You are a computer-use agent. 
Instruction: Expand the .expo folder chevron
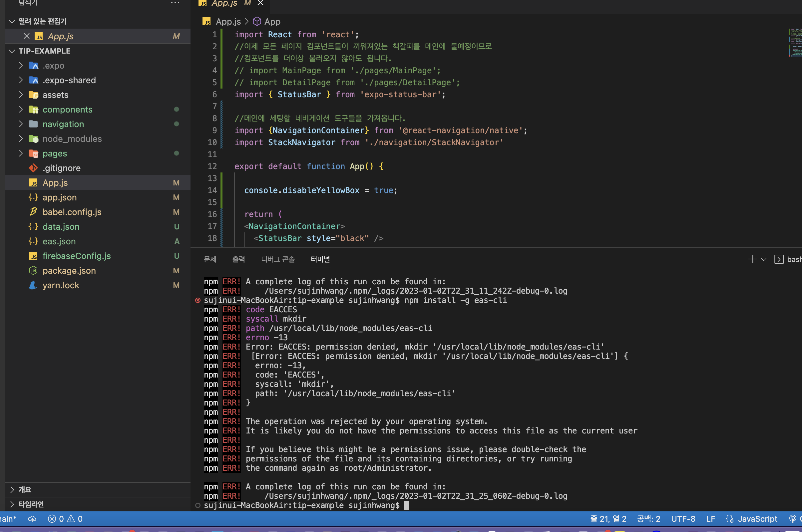point(21,66)
